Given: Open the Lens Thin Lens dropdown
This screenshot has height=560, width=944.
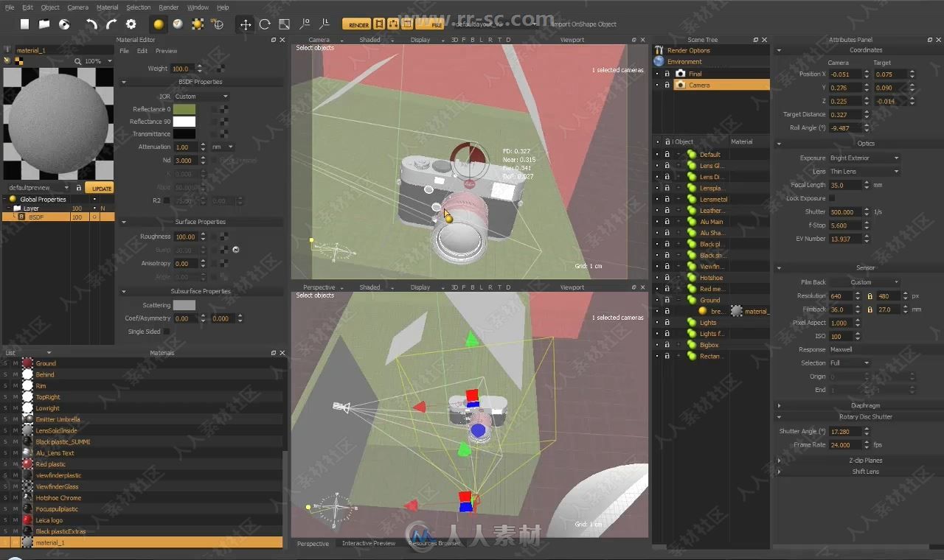Looking at the screenshot, I should tap(864, 171).
